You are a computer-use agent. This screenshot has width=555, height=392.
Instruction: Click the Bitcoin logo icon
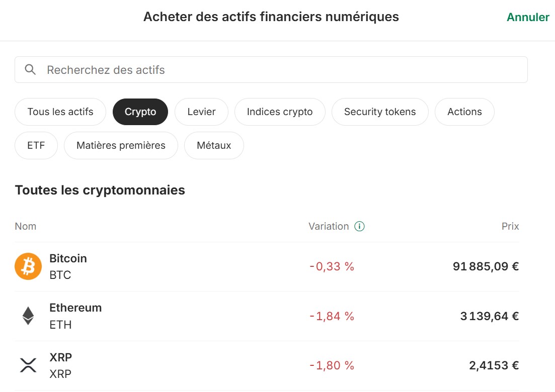click(28, 266)
